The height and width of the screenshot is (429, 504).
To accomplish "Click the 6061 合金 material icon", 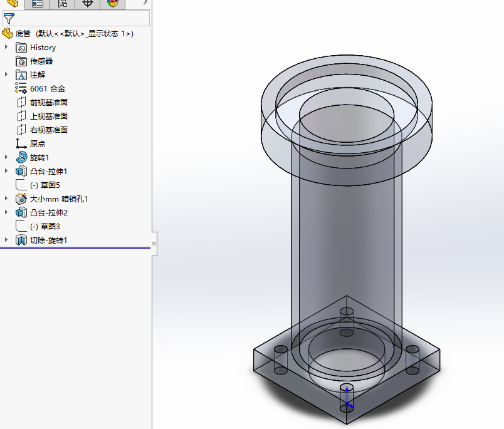I will tap(21, 88).
